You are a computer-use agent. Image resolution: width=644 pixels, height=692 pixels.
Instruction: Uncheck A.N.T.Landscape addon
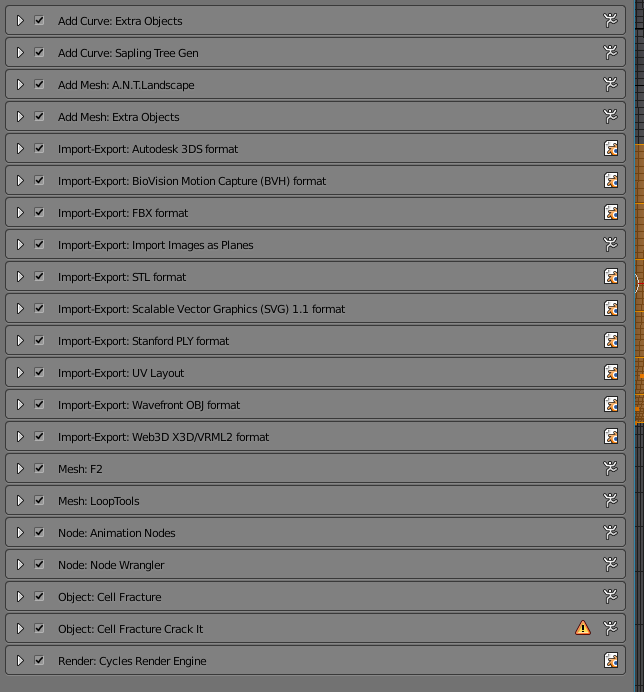[39, 84]
